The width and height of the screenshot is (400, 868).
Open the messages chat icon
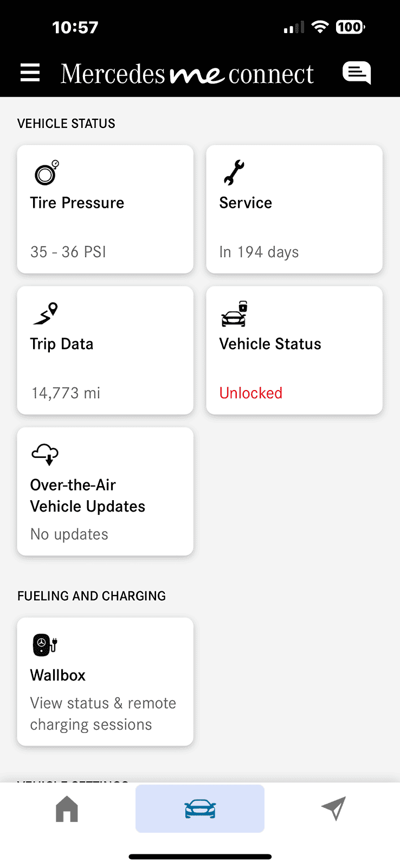pos(356,73)
